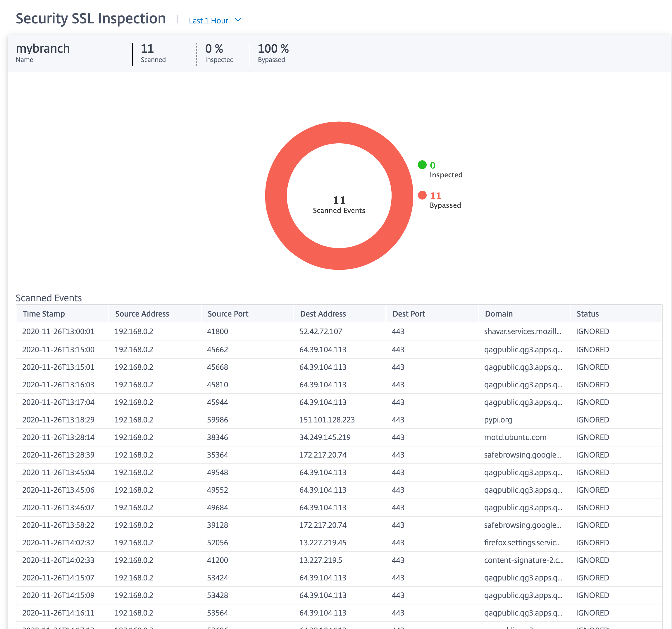
Task: Click the pypi.org domain cell
Action: 498,420
